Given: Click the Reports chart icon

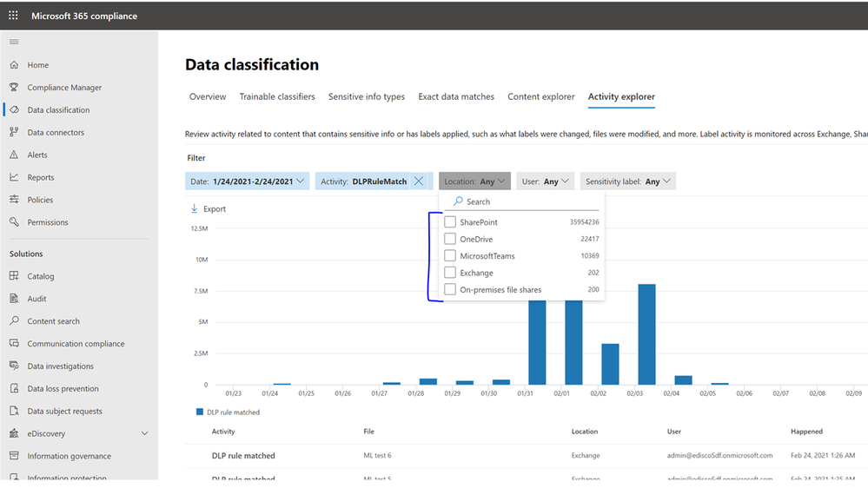Looking at the screenshot, I should point(15,177).
